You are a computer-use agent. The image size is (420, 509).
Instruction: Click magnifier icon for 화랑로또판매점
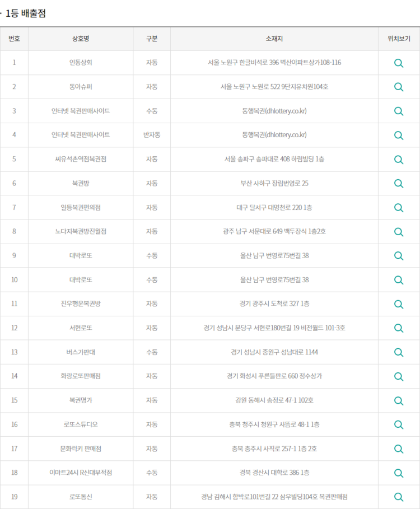point(399,376)
